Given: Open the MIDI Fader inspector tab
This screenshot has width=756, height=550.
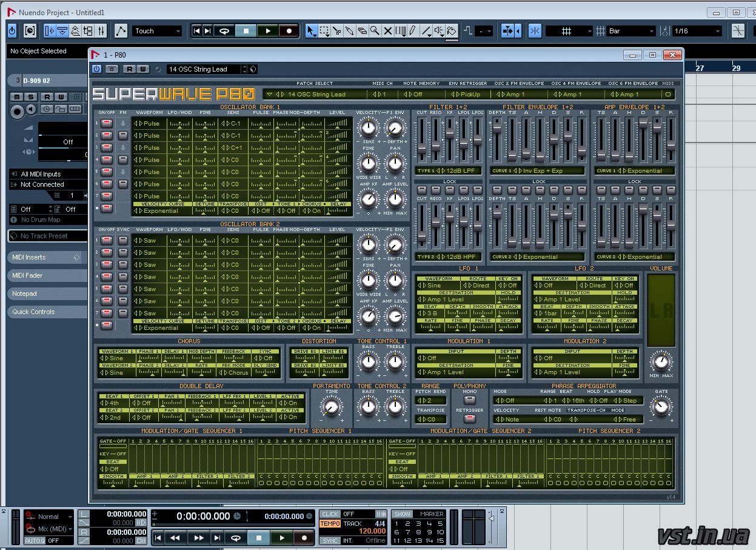Looking at the screenshot, I should 46,275.
